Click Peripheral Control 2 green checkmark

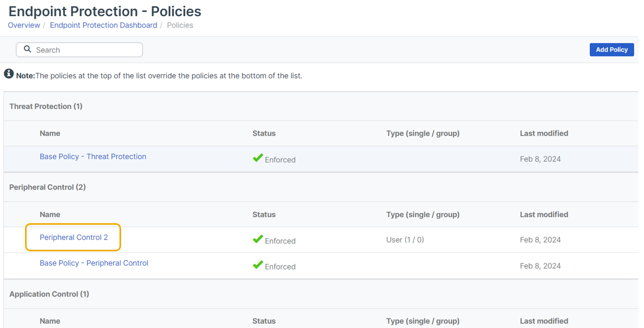point(258,239)
